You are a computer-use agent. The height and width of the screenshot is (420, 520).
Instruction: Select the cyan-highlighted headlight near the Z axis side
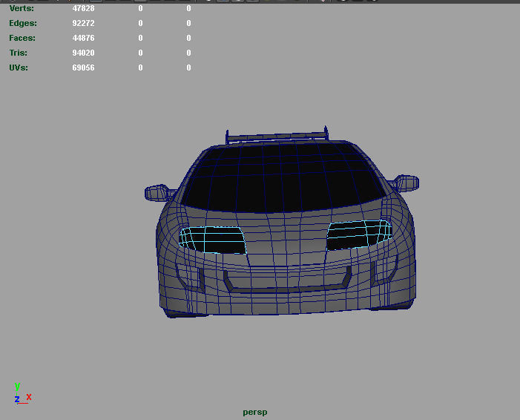tap(213, 240)
